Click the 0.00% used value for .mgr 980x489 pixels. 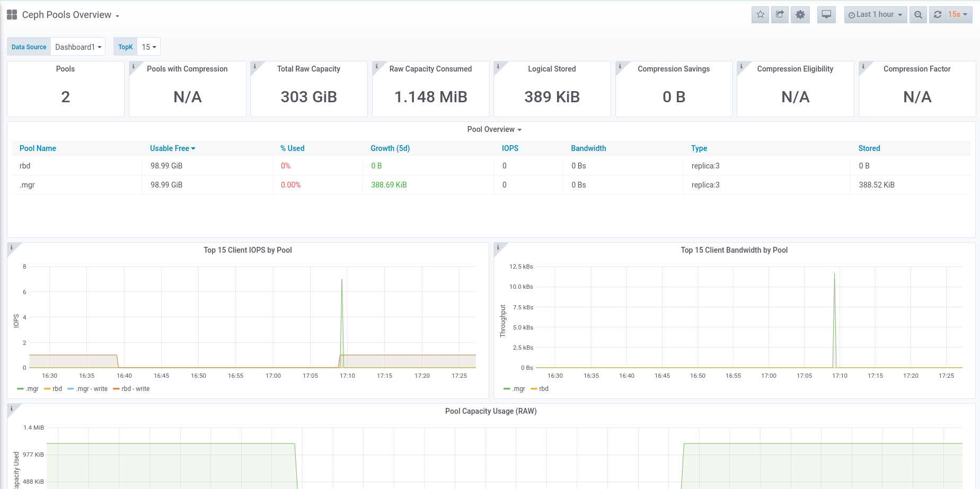click(290, 185)
